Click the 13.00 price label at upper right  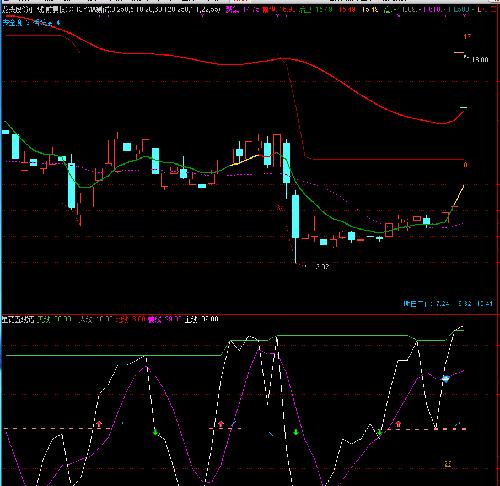click(x=480, y=60)
